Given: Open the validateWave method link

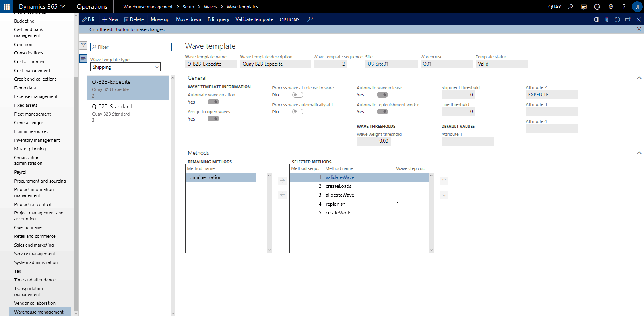Looking at the screenshot, I should 340,177.
